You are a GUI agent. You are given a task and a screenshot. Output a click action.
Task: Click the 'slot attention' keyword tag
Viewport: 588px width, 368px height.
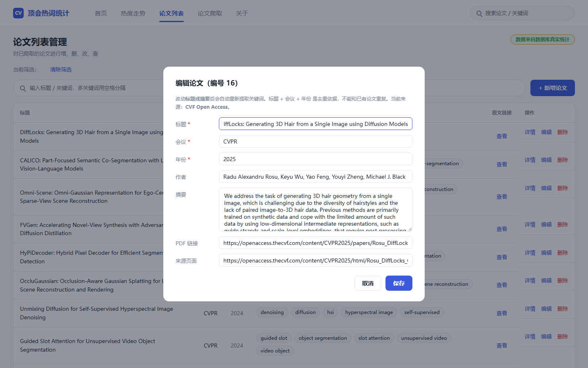pos(374,338)
